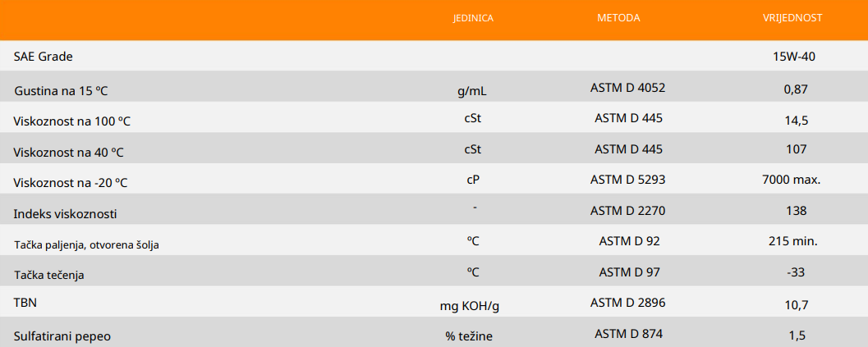Click the mg KOH/g unit cell

(x=470, y=306)
